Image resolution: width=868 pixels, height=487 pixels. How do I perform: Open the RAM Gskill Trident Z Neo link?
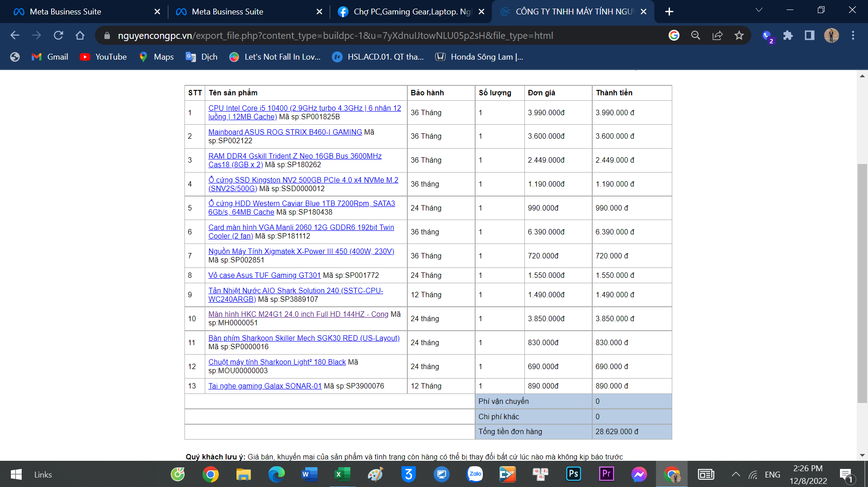click(x=295, y=160)
